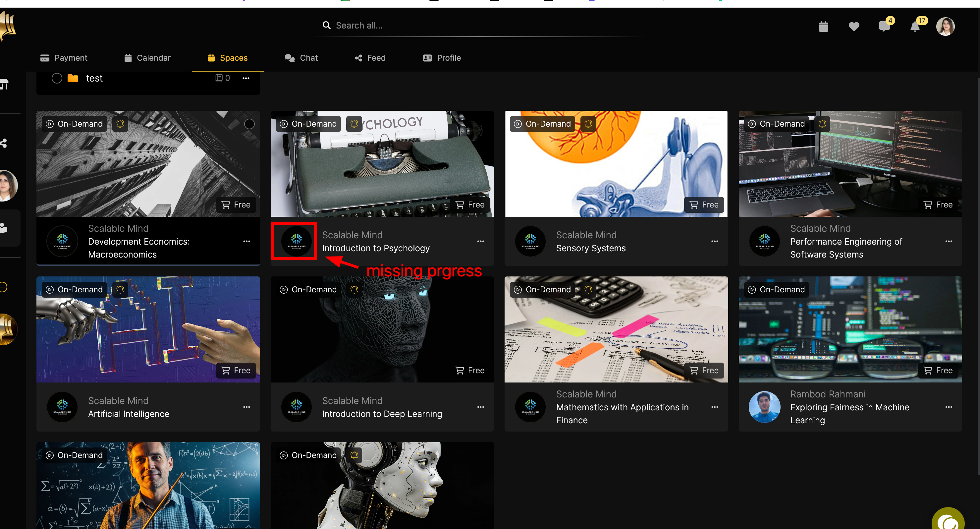Toggle notification bell on Mathematics with Applications card
Screen dimensions: 980x529
[588, 289]
